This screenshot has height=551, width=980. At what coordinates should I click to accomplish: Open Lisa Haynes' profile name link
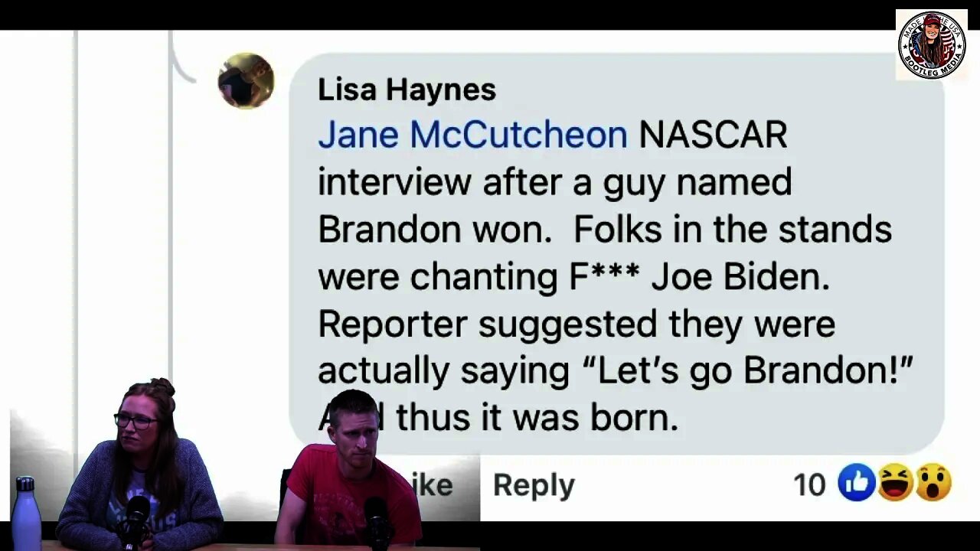[407, 90]
